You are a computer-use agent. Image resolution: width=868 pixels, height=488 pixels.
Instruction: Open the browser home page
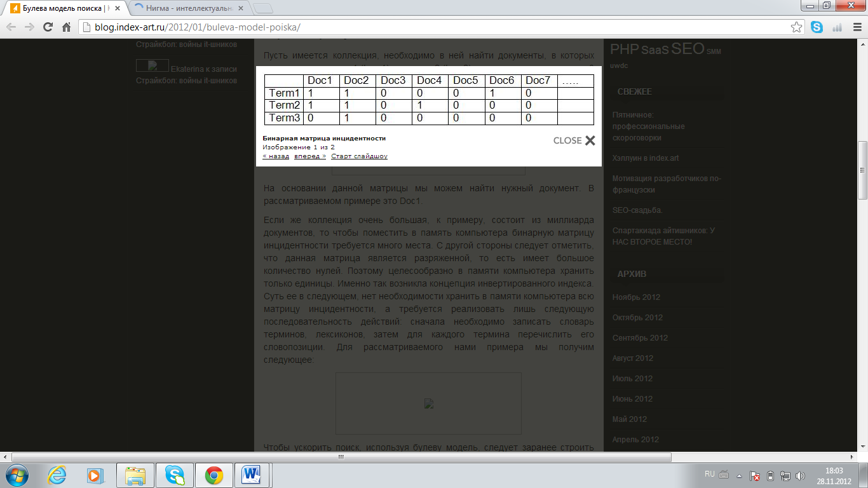tap(66, 27)
